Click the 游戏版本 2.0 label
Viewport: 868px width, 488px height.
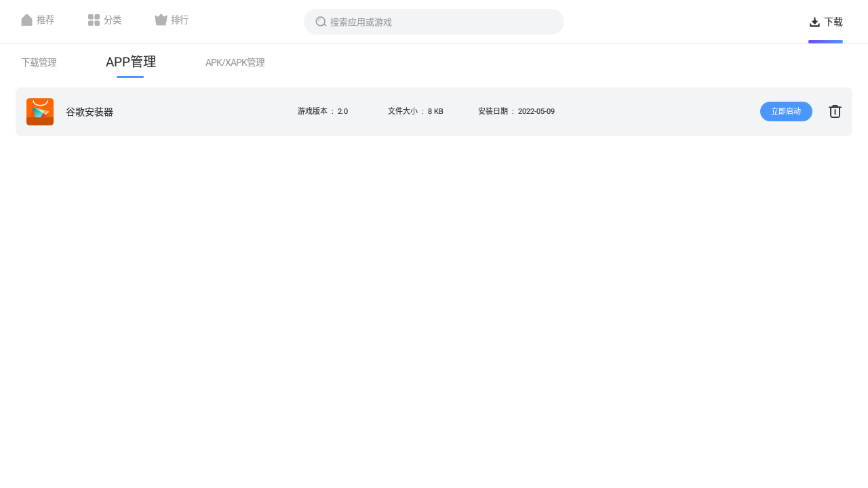point(322,111)
